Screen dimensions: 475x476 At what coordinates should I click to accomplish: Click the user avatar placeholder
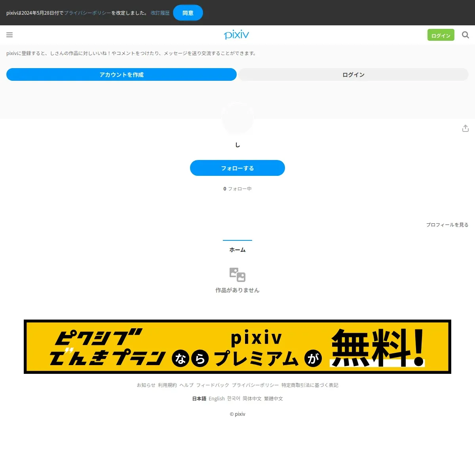pyautogui.click(x=237, y=118)
